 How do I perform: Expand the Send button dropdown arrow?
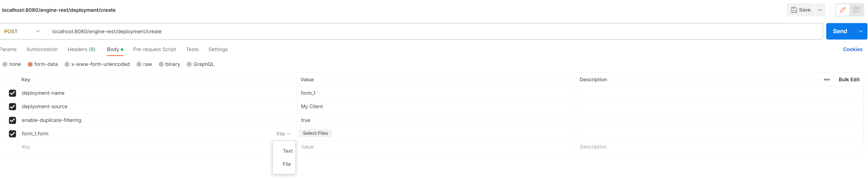point(861,31)
